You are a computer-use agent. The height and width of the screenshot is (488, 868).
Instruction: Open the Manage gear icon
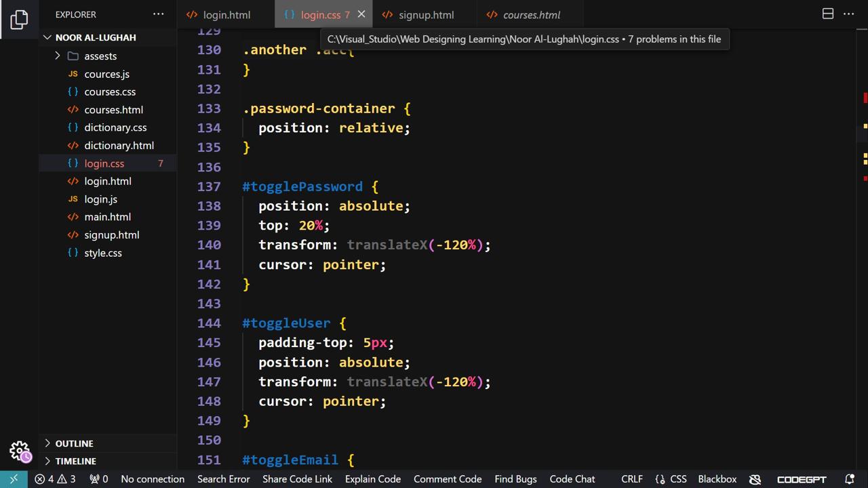20,451
